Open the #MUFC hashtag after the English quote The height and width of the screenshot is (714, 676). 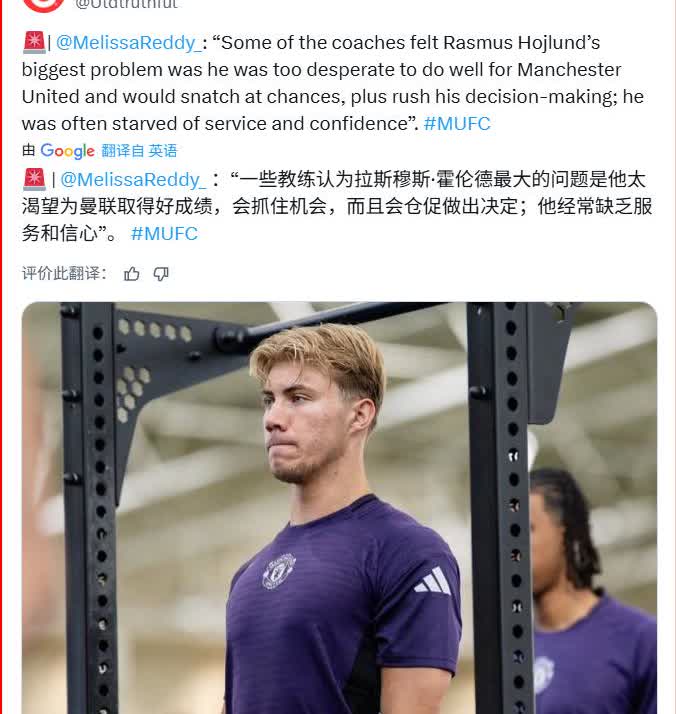(x=457, y=123)
